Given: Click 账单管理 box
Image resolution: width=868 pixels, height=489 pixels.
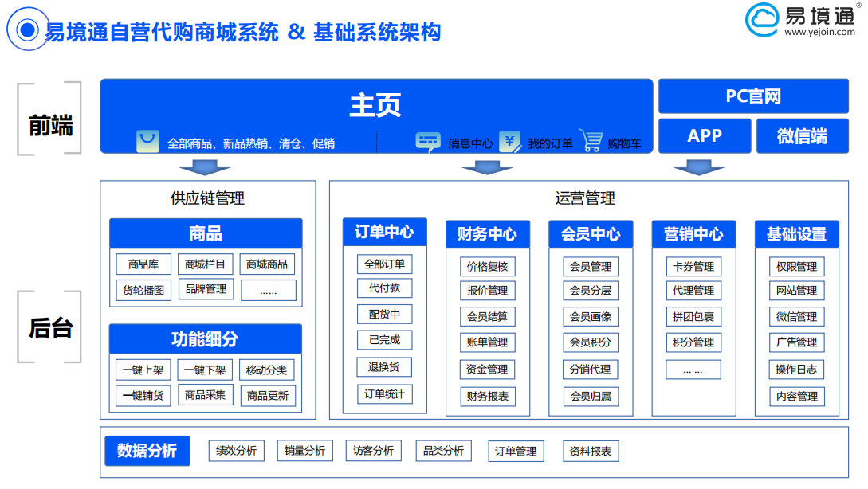Looking at the screenshot, I should coord(488,342).
